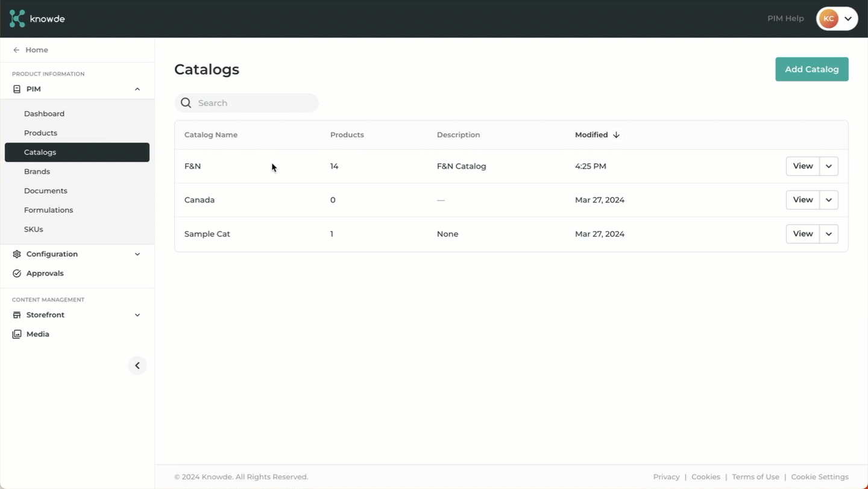
Task: Open SKUs from the PIM menu
Action: (33, 229)
